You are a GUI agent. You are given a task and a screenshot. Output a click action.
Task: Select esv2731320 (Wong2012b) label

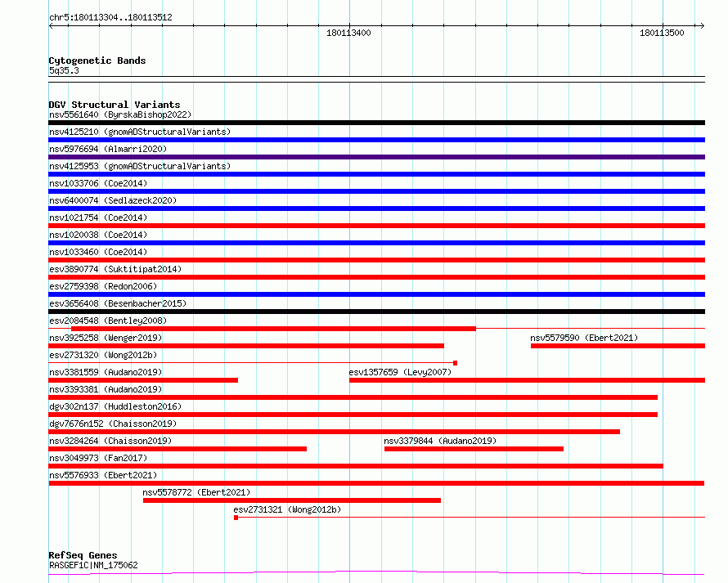point(103,355)
